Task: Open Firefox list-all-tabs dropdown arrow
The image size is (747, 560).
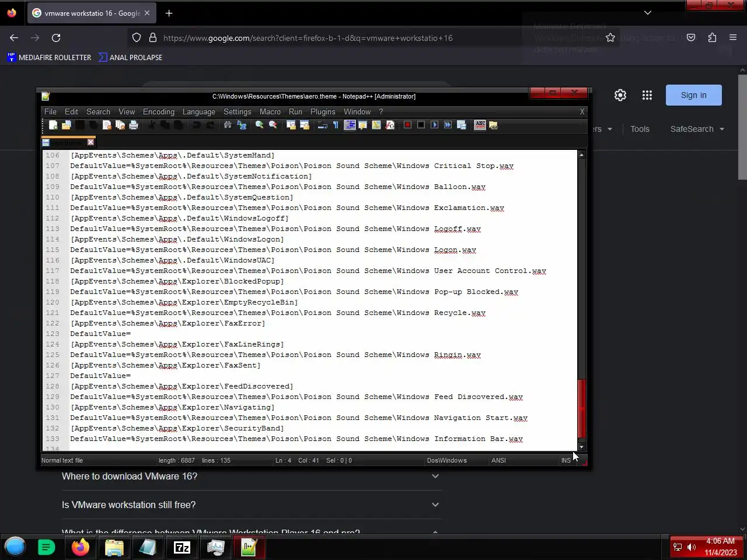Action: click(x=647, y=13)
